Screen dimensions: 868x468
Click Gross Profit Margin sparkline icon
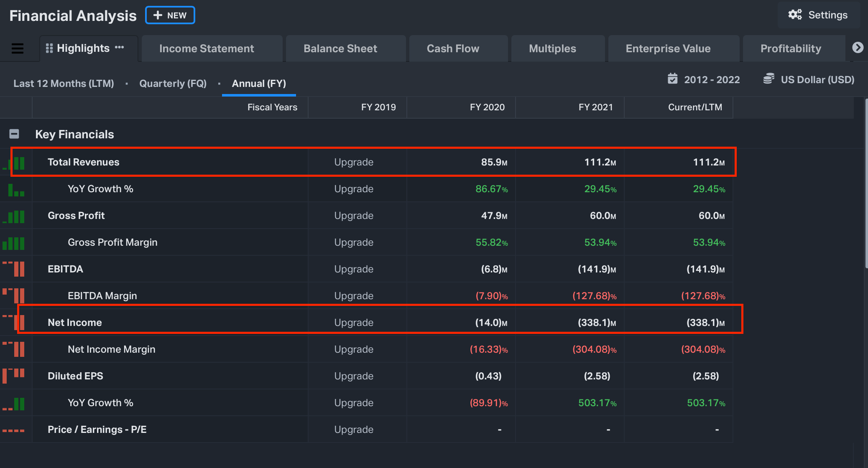pos(13,243)
